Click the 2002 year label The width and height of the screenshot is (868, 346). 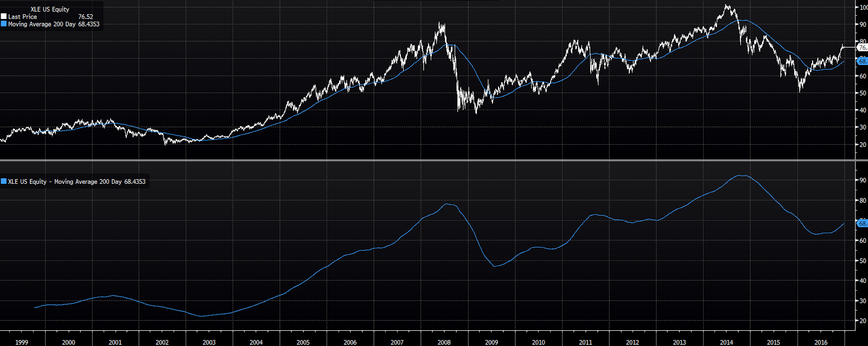pos(162,342)
